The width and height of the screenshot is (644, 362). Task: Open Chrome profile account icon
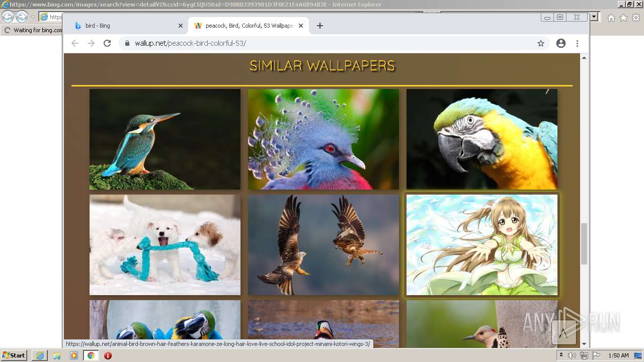[561, 43]
